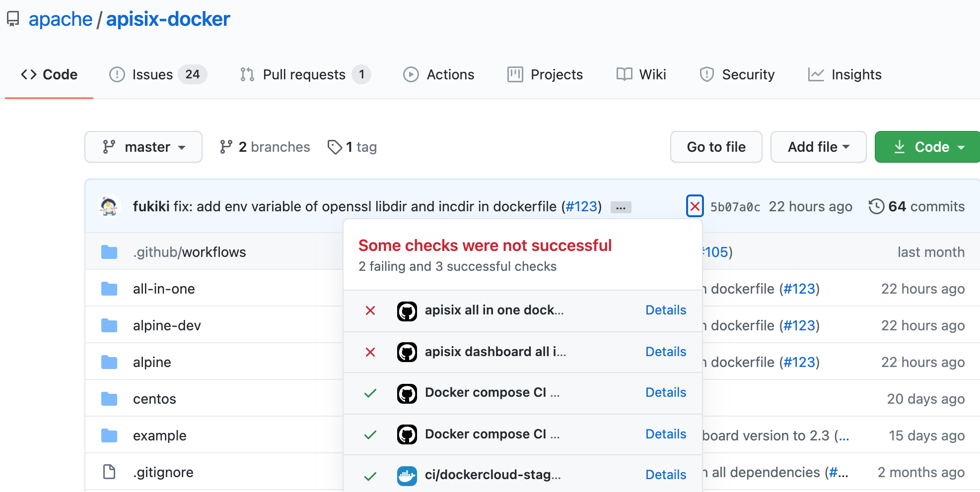Click the file icon next to .gitignore

point(109,472)
